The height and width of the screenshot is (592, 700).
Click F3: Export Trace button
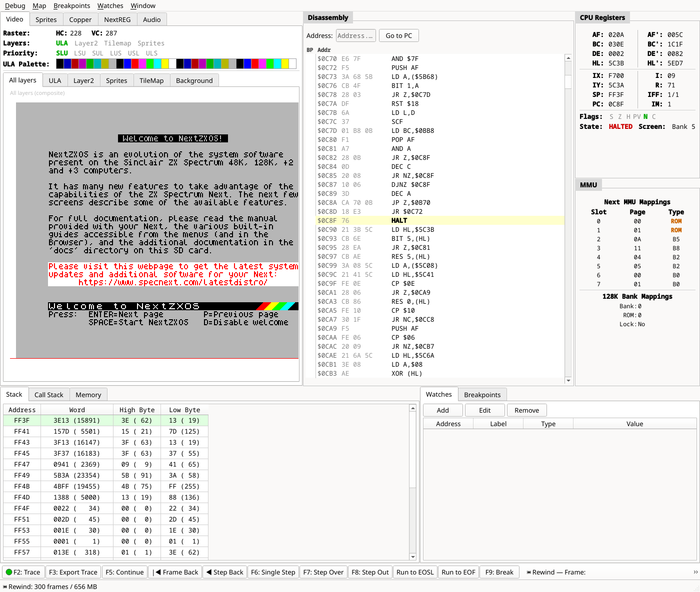(73, 572)
